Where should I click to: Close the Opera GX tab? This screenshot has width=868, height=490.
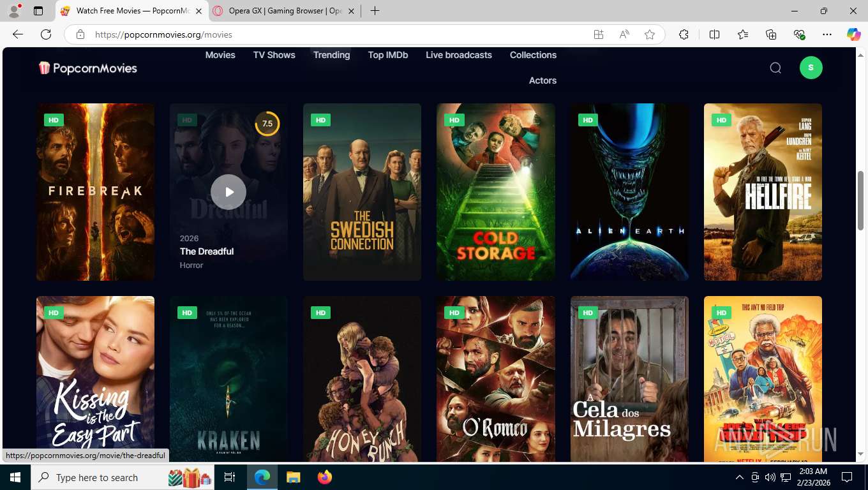(x=351, y=11)
